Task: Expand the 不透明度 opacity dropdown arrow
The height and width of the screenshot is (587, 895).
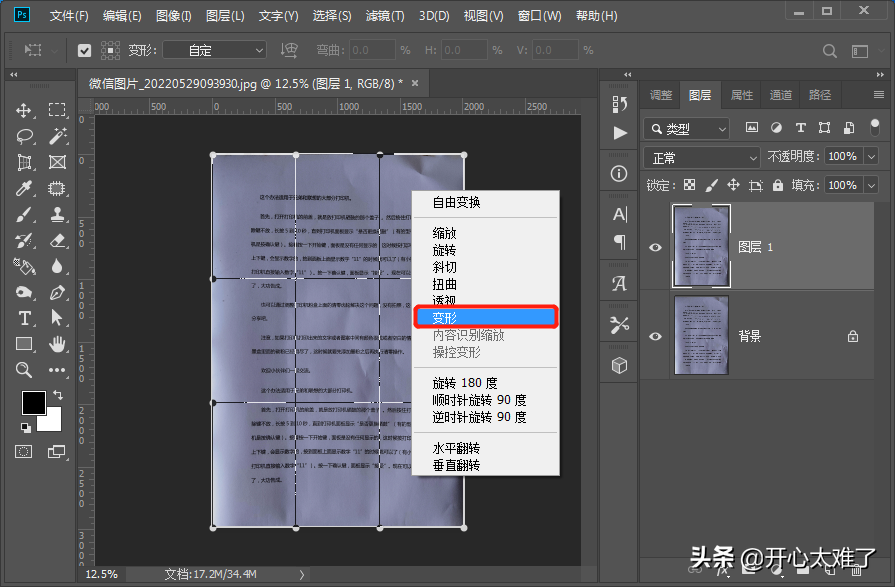Action: tap(871, 156)
